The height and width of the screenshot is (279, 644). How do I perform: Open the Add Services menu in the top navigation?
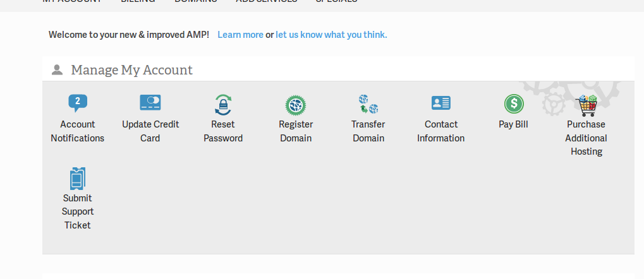266,2
